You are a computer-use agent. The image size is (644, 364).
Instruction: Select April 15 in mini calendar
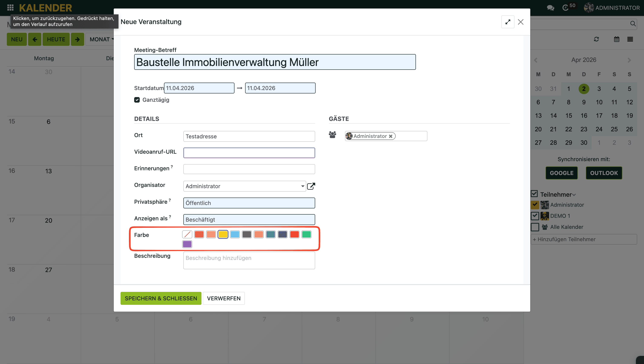pos(568,116)
